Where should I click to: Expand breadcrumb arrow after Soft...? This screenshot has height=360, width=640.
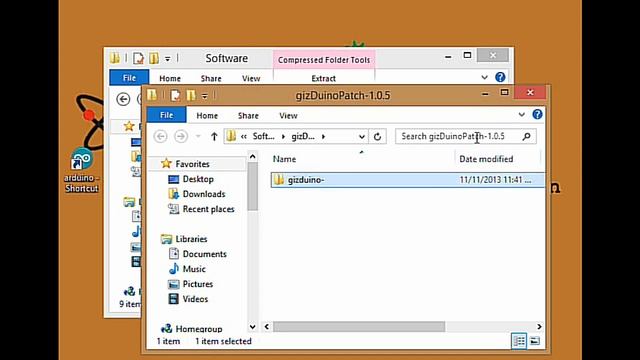tap(283, 137)
